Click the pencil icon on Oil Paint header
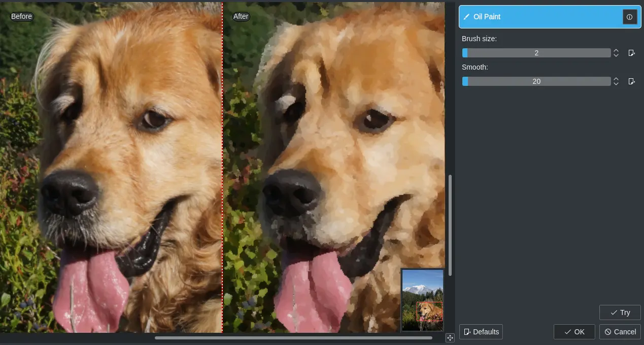Viewport: 644px width, 345px height. pyautogui.click(x=466, y=16)
